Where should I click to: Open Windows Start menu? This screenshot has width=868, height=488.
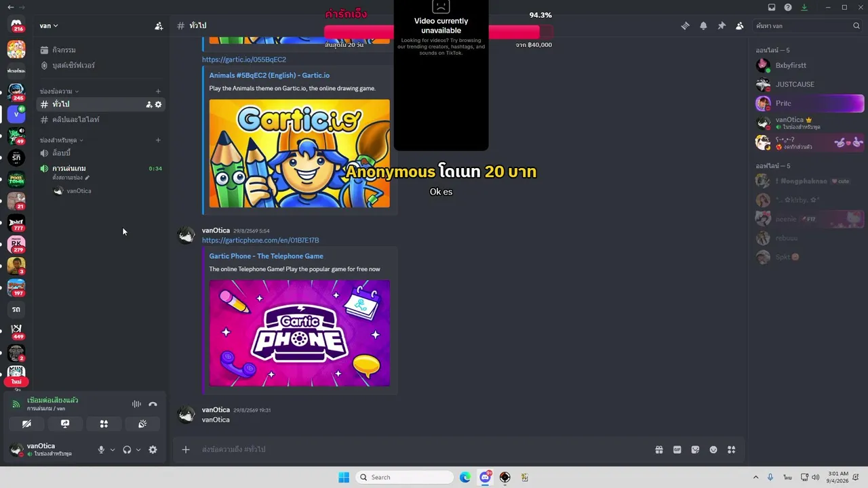[344, 477]
